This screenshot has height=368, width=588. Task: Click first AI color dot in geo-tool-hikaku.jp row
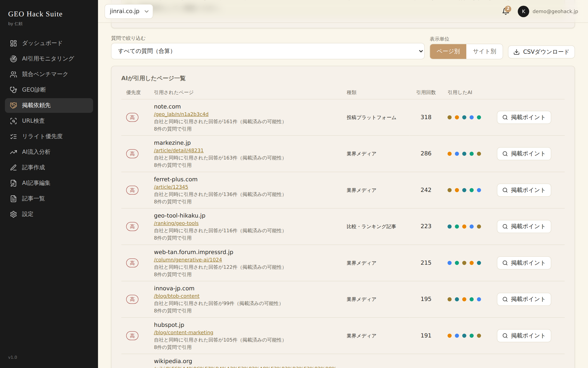[449, 227]
